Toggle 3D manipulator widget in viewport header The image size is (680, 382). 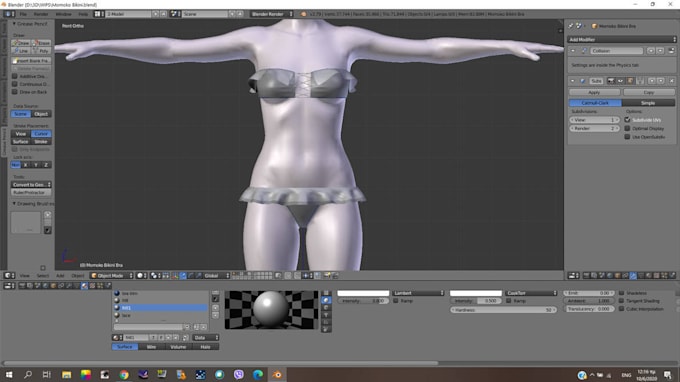(x=175, y=275)
